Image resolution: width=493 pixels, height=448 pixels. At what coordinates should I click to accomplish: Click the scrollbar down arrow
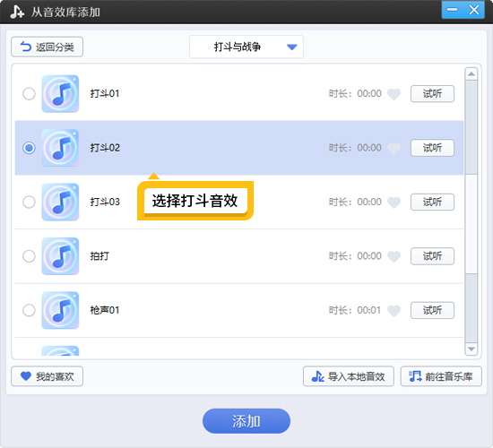471,349
